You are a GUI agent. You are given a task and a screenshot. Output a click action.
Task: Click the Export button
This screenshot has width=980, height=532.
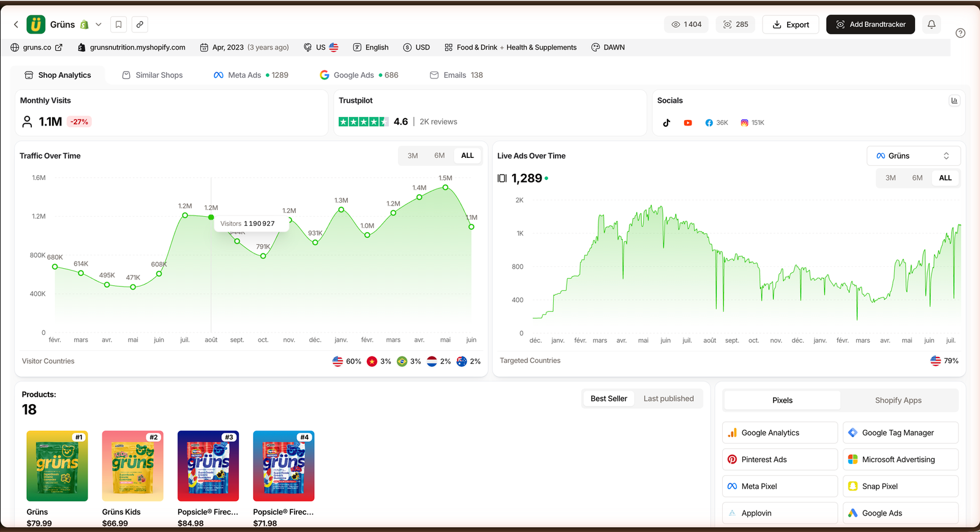tap(791, 24)
